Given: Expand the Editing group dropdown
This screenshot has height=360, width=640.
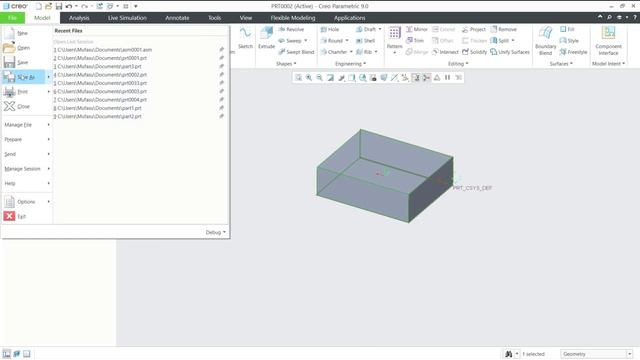Looking at the screenshot, I should 458,64.
